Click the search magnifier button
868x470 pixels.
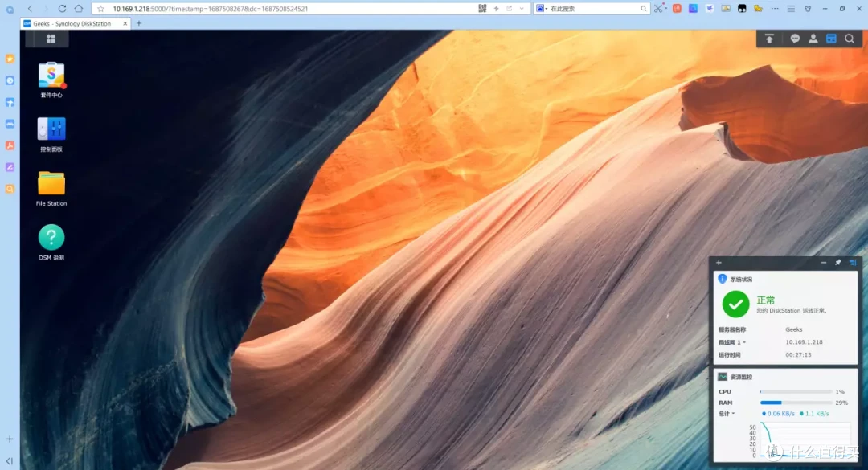(643, 9)
